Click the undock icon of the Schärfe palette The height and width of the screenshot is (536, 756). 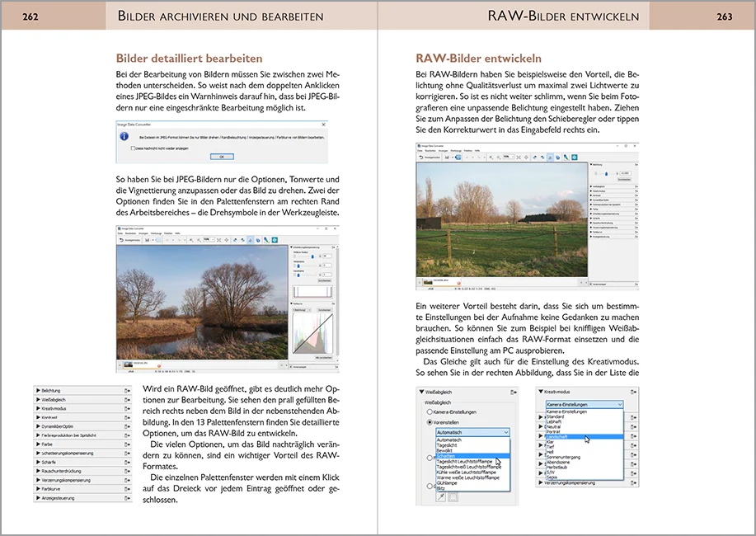tap(127, 462)
